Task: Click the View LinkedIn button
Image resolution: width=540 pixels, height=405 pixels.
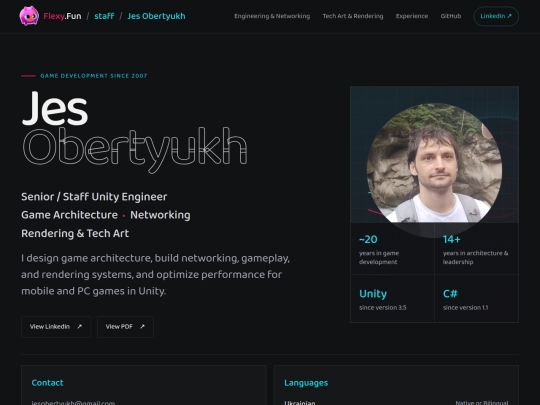Action: 56,326
